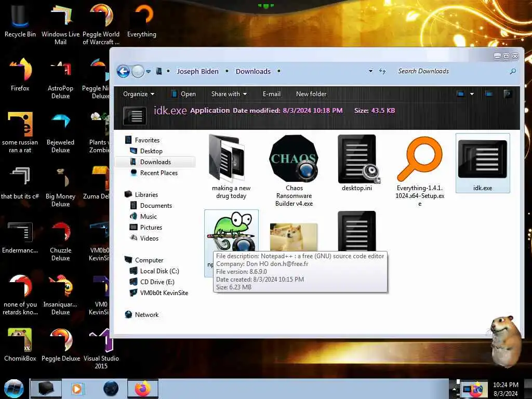
Task: Show hidden tray icons arrow
Action: pyautogui.click(x=454, y=389)
